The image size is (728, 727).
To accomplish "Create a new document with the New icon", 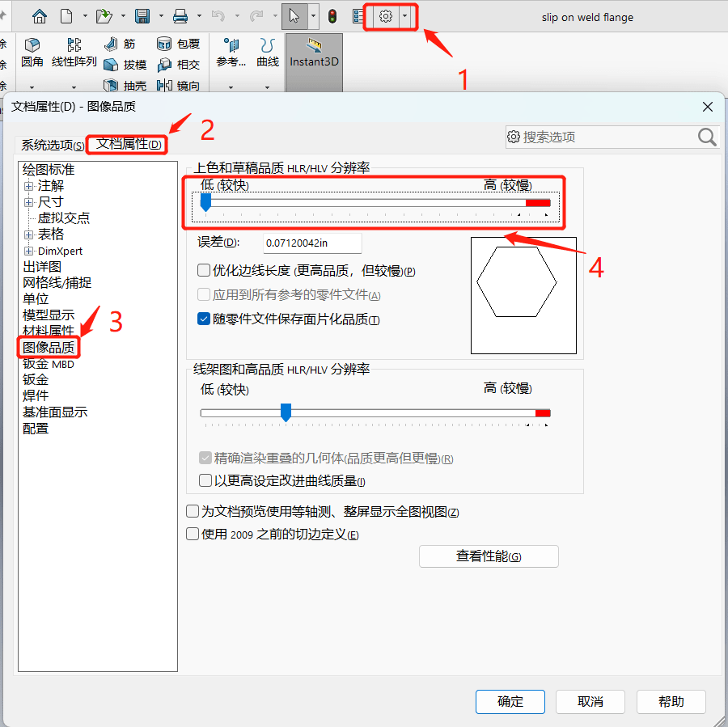I will tap(66, 17).
